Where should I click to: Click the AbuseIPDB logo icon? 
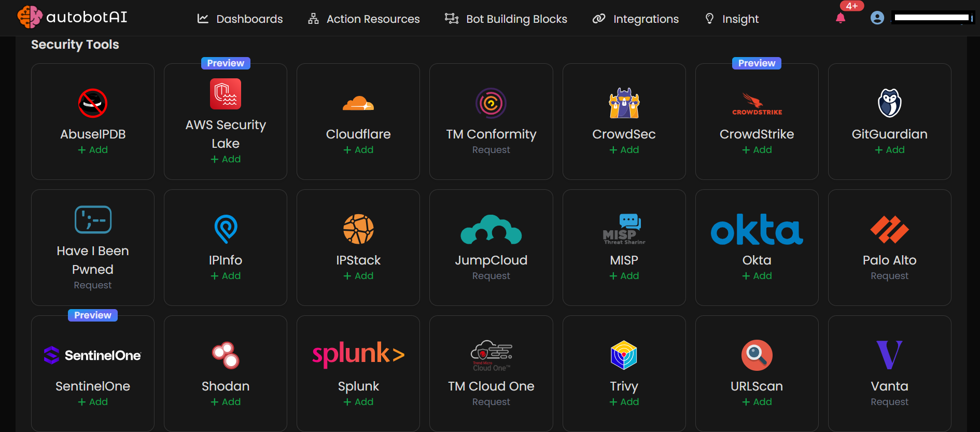point(93,103)
